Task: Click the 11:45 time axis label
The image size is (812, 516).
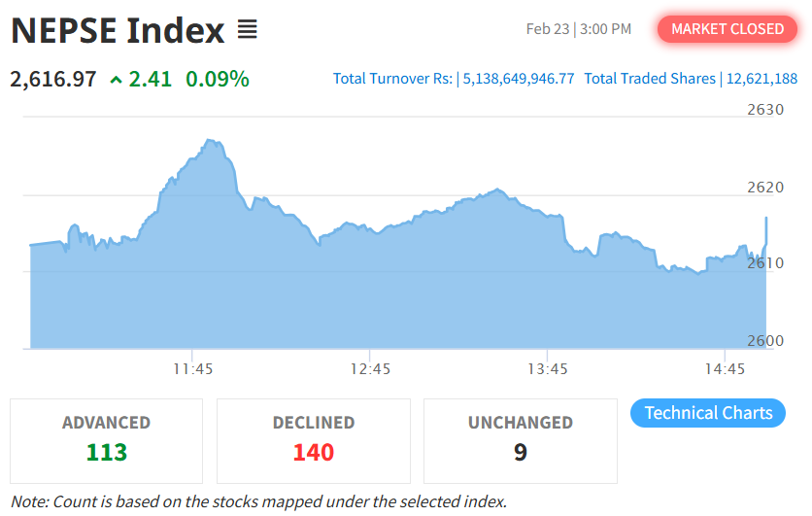Action: [193, 369]
